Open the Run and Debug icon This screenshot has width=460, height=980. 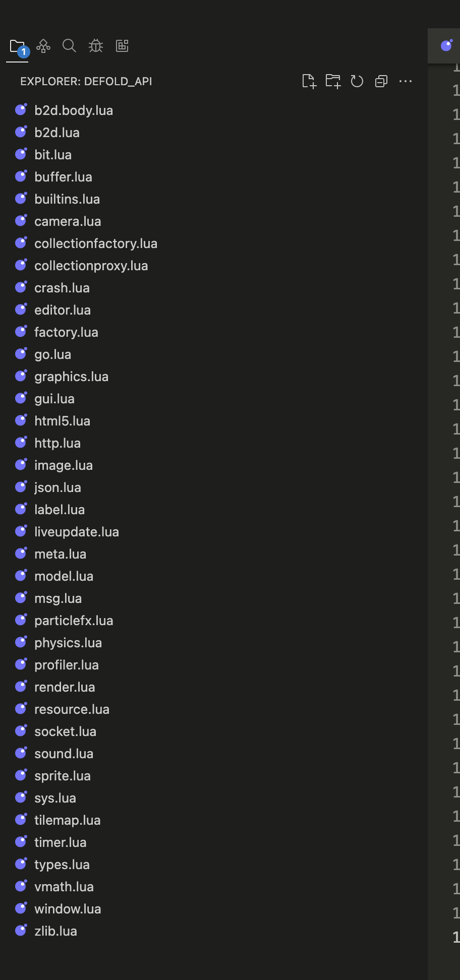point(96,46)
